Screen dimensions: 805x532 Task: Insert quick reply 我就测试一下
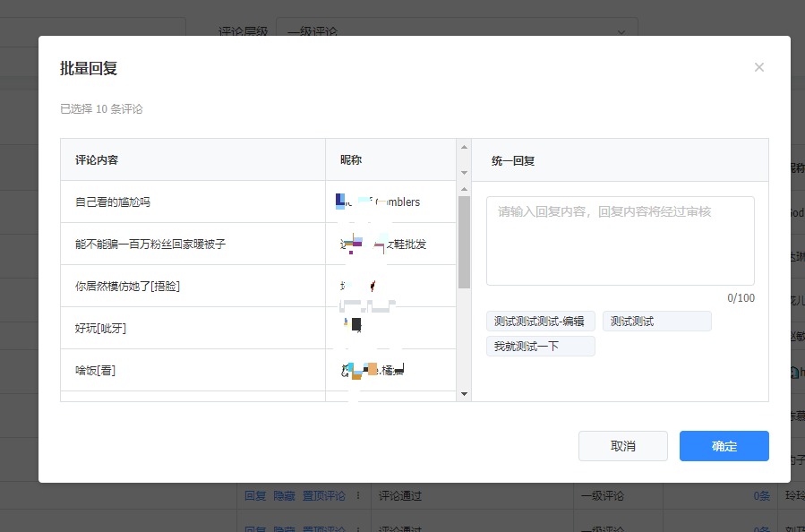(x=540, y=346)
